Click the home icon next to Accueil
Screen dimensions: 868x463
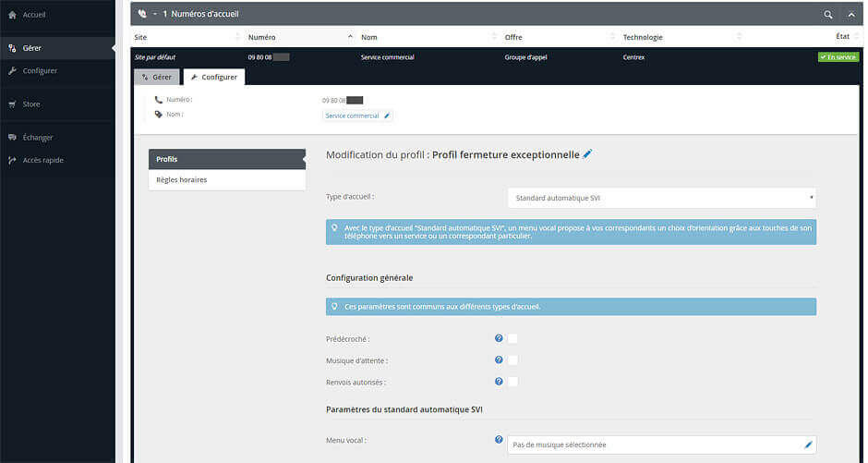12,15
